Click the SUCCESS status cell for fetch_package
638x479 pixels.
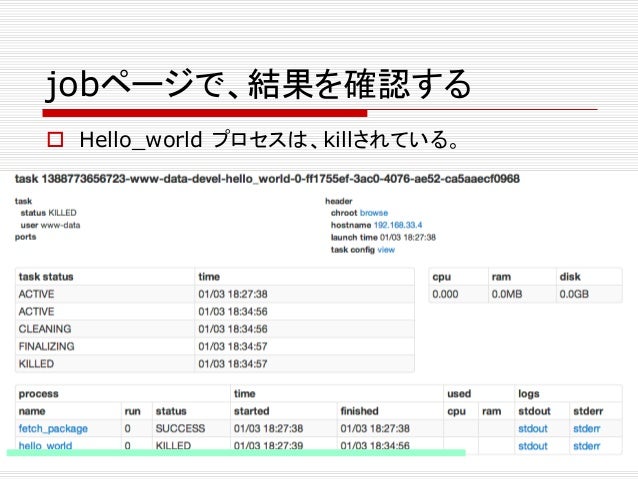coord(180,428)
